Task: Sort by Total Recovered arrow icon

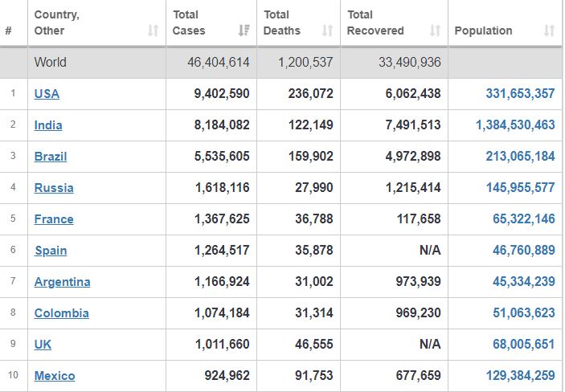Action: pyautogui.click(x=436, y=31)
